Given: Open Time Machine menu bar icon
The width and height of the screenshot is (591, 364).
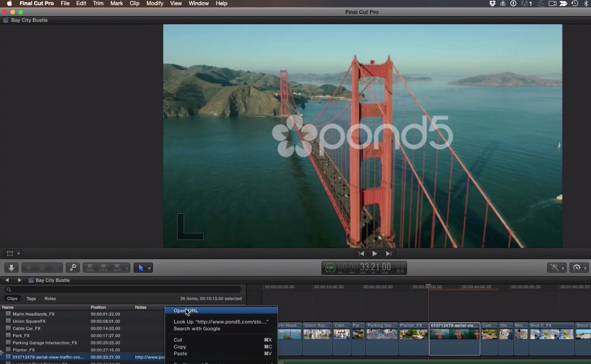Looking at the screenshot, I should coord(575,3).
